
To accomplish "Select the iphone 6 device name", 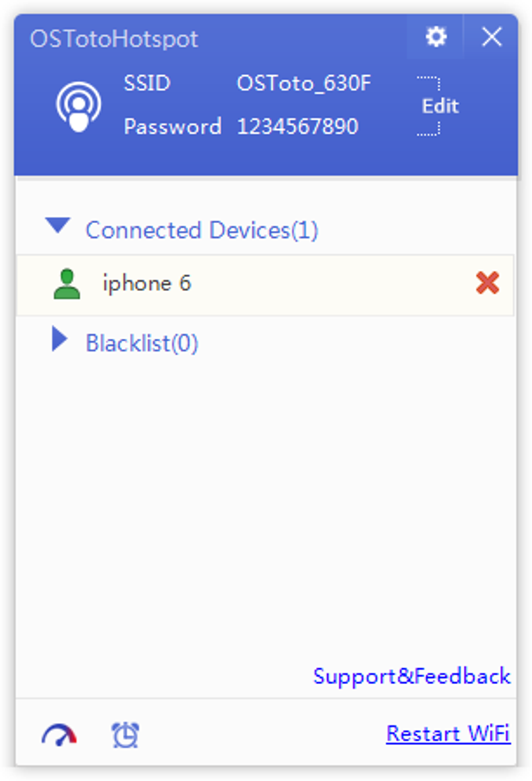I will (x=146, y=283).
